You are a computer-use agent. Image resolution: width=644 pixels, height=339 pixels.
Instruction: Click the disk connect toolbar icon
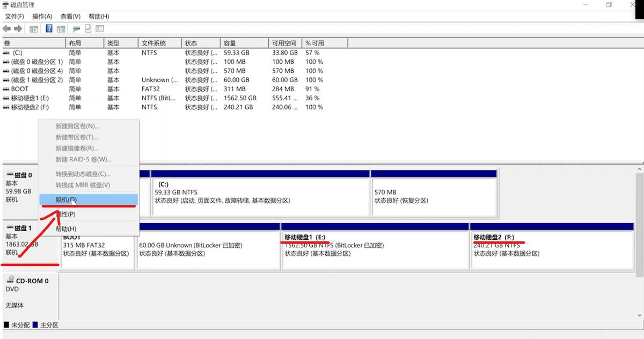pyautogui.click(x=76, y=29)
